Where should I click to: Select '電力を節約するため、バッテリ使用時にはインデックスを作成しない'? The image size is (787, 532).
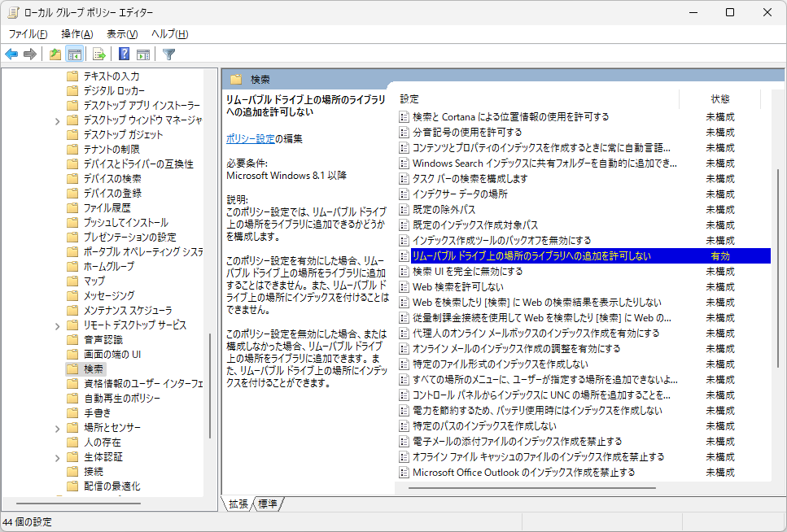click(537, 411)
